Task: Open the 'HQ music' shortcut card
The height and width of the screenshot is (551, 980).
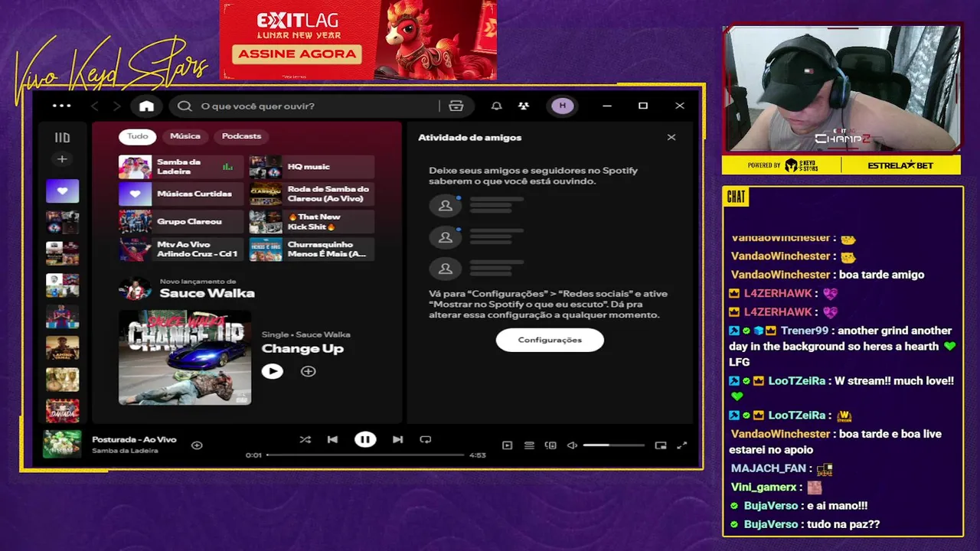Action: [x=312, y=167]
